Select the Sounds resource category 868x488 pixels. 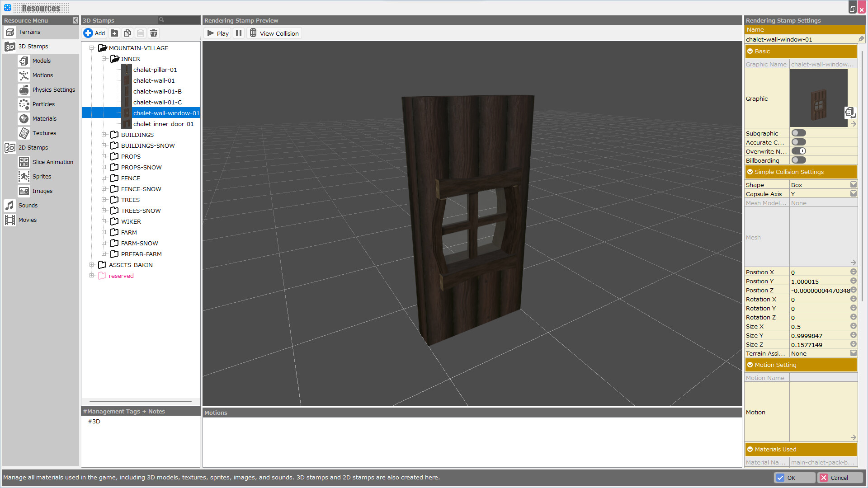click(x=28, y=205)
